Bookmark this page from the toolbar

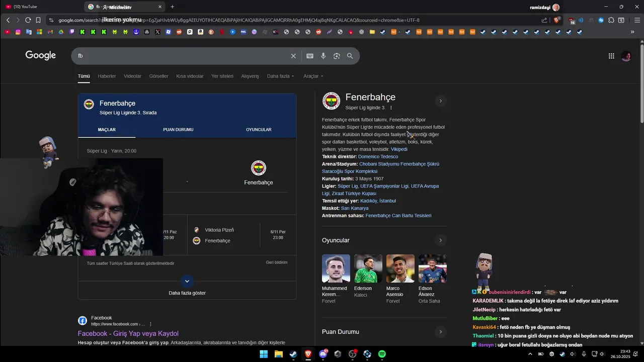38,20
